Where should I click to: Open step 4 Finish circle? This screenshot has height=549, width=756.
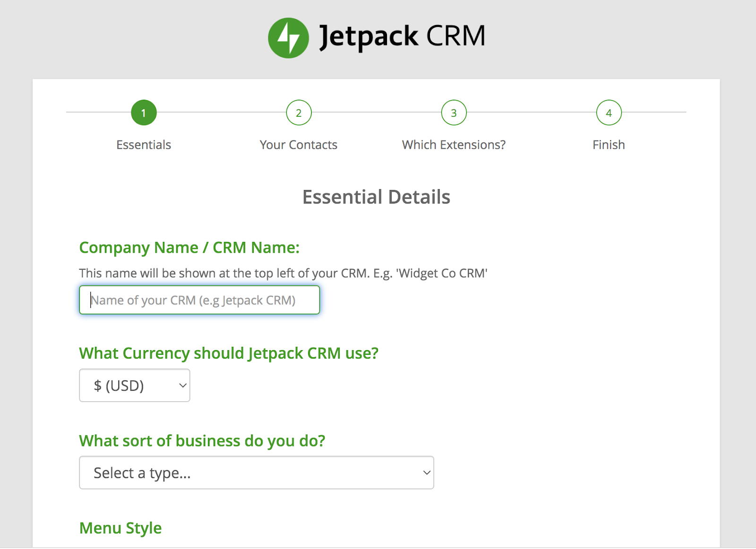tap(609, 112)
